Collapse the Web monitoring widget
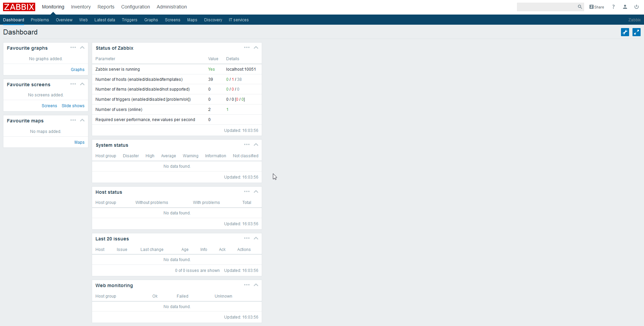Image resolution: width=644 pixels, height=326 pixels. point(256,285)
